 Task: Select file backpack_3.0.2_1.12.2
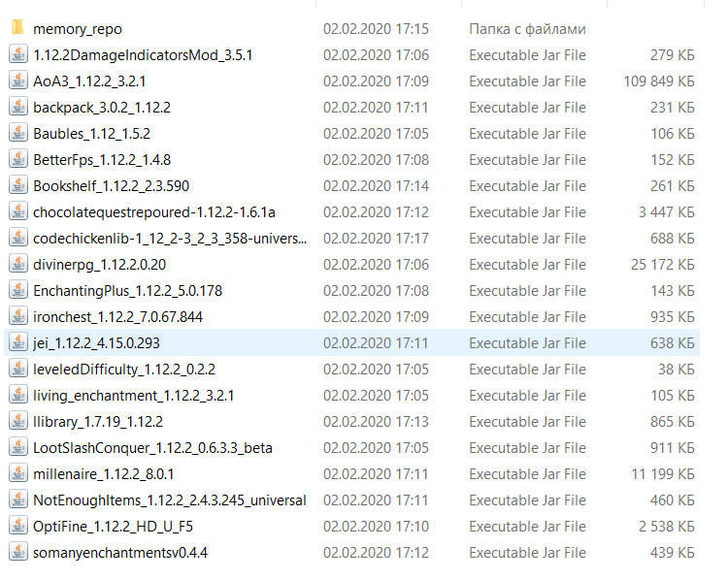[102, 108]
